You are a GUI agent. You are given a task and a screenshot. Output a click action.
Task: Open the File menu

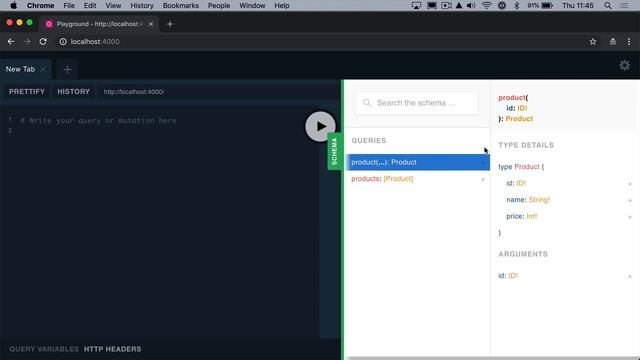pyautogui.click(x=69, y=6)
